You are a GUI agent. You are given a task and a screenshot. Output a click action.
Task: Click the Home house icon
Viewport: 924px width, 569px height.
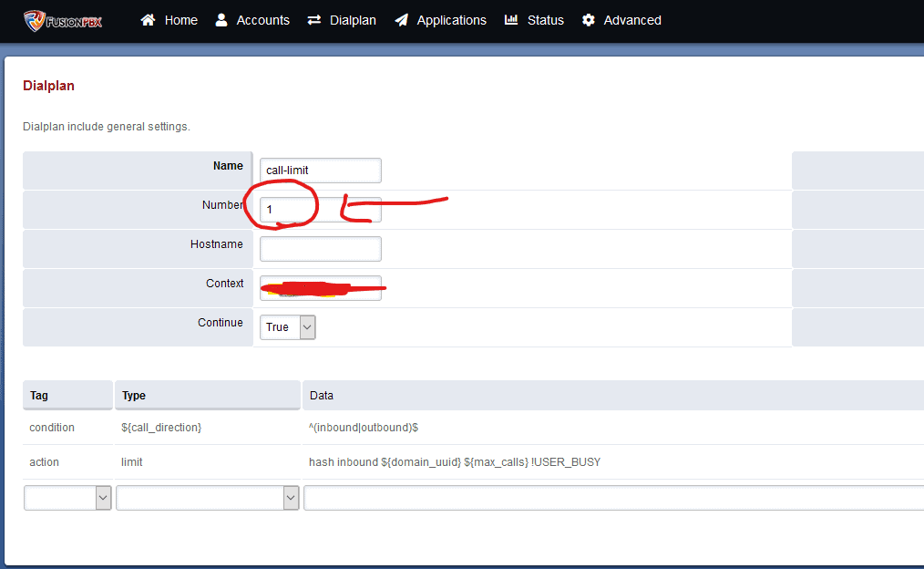pos(148,20)
